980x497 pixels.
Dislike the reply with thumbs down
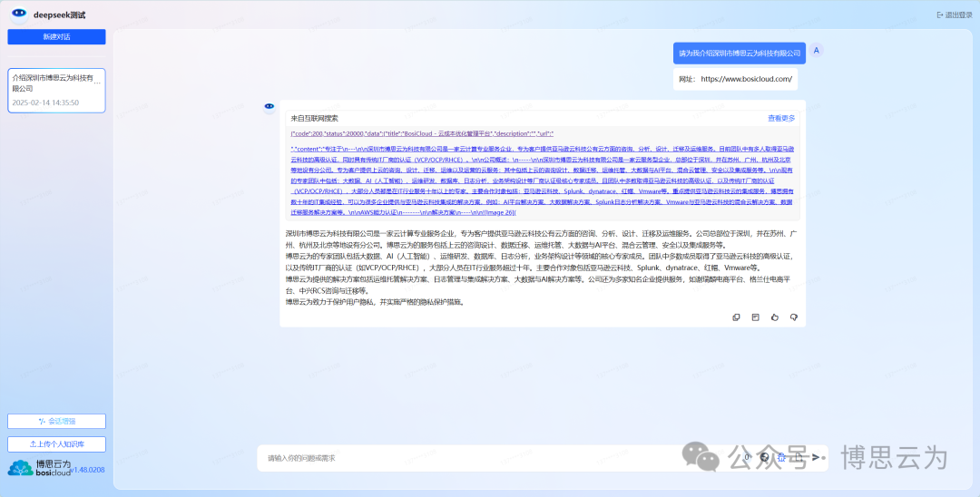[x=794, y=317]
